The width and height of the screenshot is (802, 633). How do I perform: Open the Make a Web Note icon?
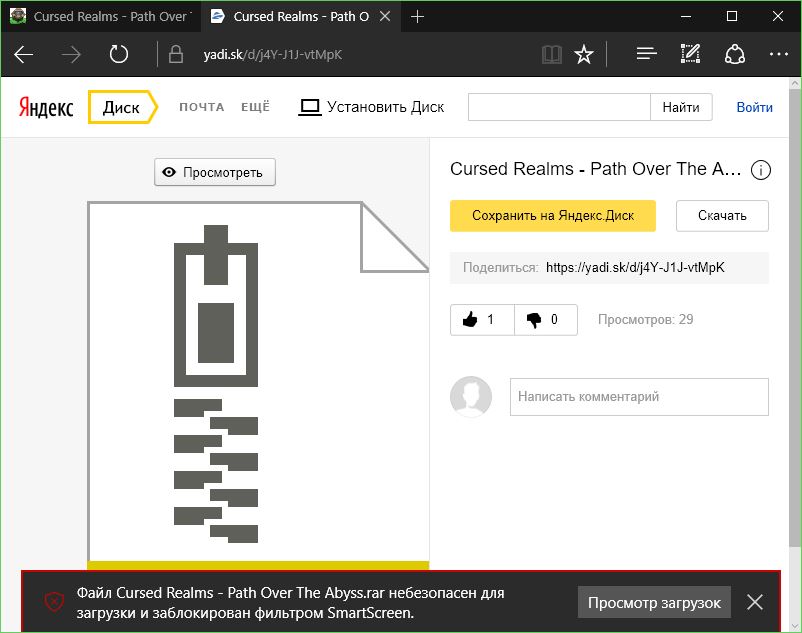click(690, 54)
